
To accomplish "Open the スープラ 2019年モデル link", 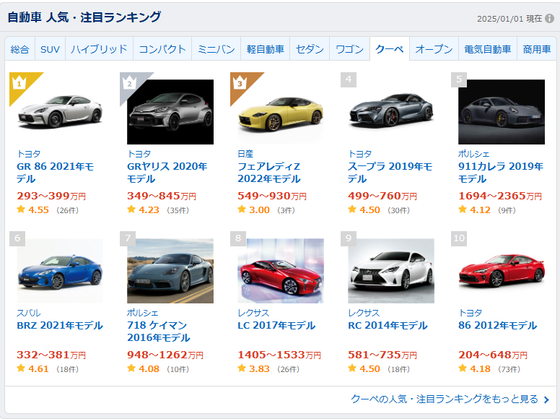I will tap(390, 173).
